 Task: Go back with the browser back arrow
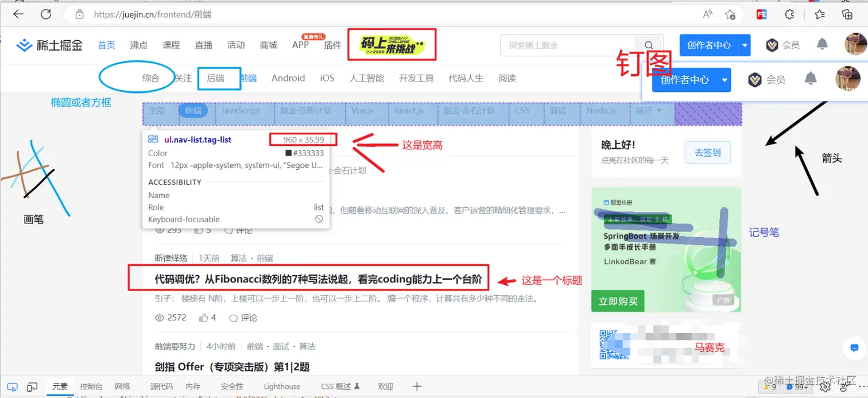coord(18,14)
